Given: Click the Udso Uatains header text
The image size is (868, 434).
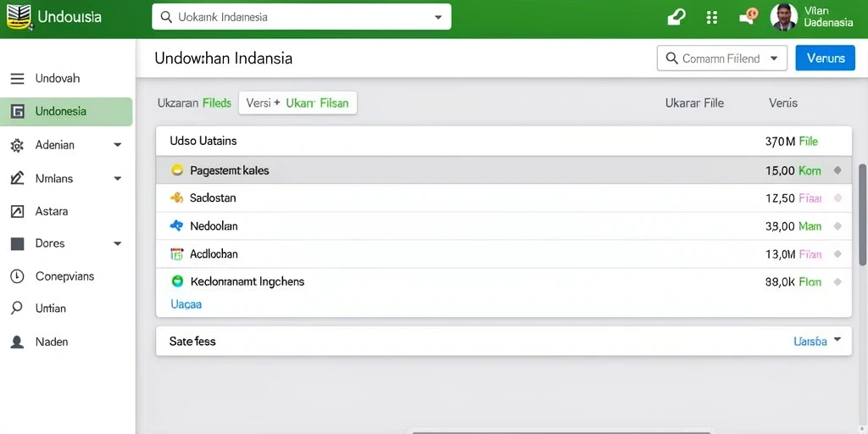Looking at the screenshot, I should pos(203,142).
